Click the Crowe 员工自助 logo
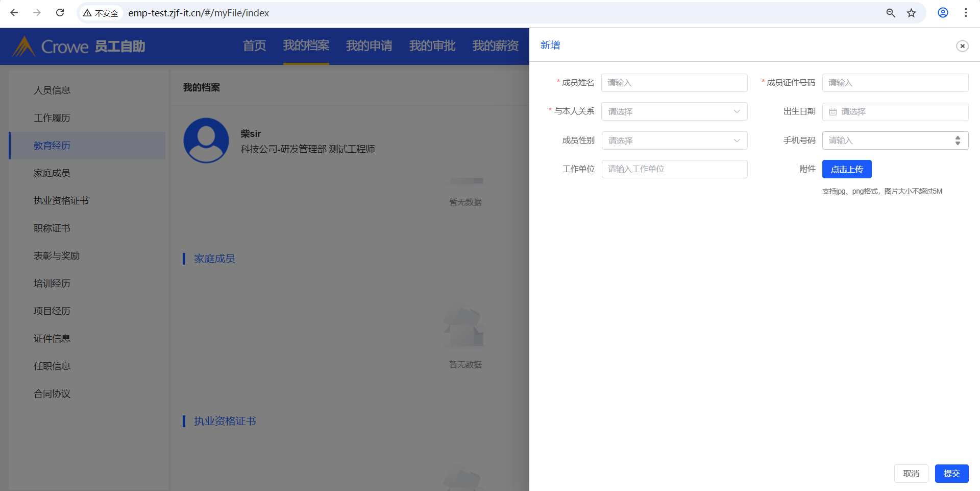The width and height of the screenshot is (980, 491). click(x=79, y=46)
